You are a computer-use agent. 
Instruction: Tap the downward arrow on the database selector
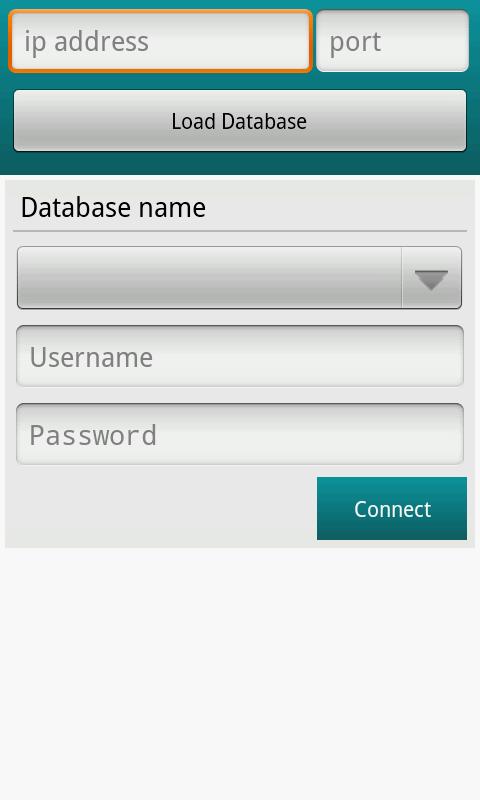tap(431, 280)
